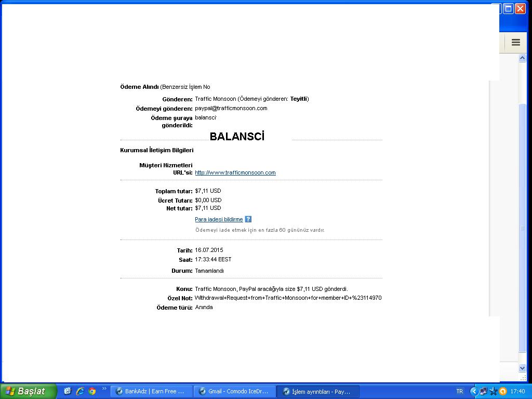The height and width of the screenshot is (399, 532).
Task: Launch the Show Desktop quick launch icon
Action: 68,391
